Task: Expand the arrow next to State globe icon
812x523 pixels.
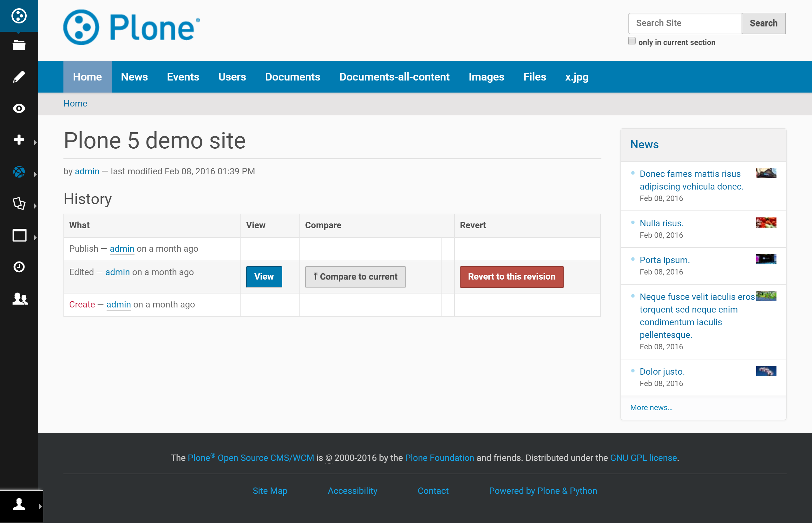Action: [x=35, y=174]
